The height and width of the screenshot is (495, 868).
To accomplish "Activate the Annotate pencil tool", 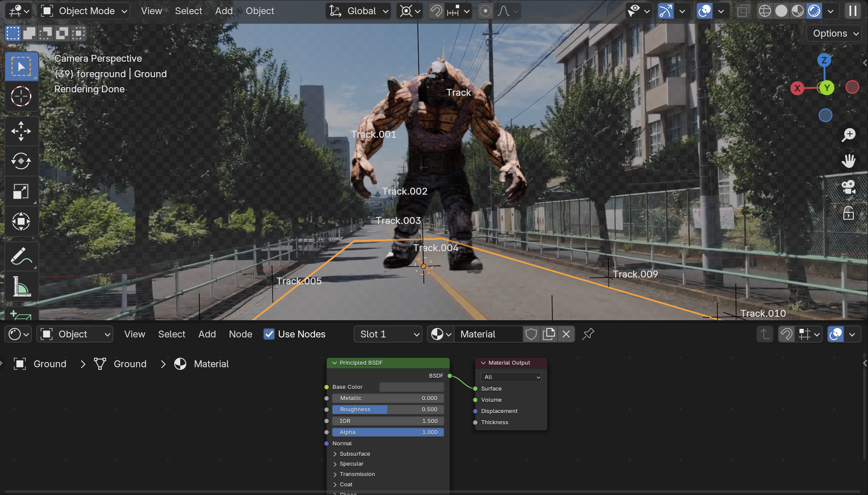I will point(21,256).
